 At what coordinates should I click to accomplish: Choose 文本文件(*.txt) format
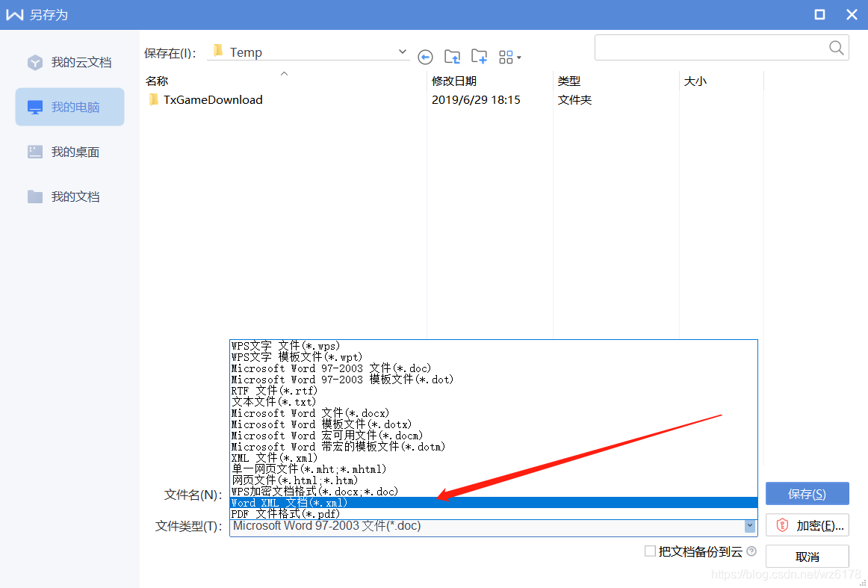pyautogui.click(x=493, y=402)
